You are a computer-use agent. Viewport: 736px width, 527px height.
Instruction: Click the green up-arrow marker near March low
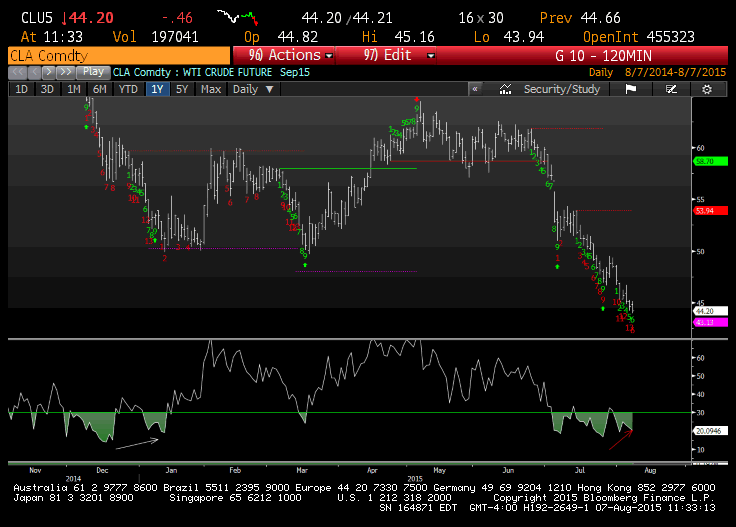(305, 265)
